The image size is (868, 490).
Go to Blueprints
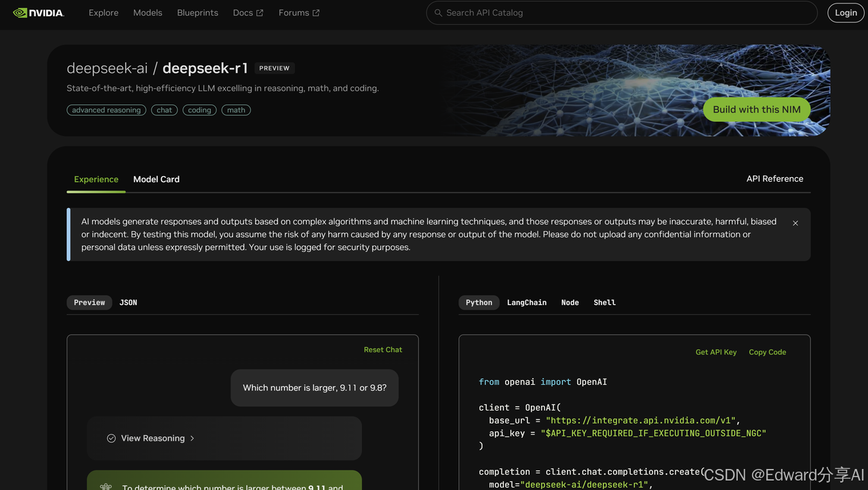197,13
